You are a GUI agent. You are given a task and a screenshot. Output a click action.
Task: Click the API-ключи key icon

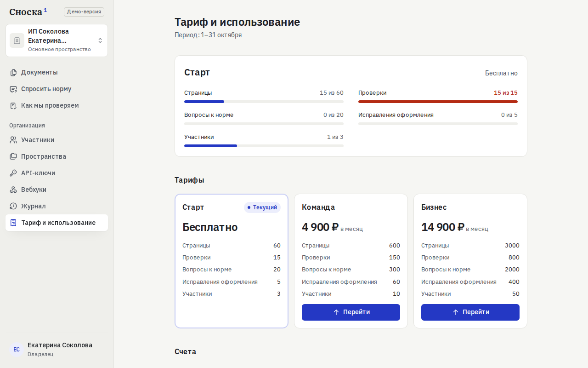click(x=13, y=173)
